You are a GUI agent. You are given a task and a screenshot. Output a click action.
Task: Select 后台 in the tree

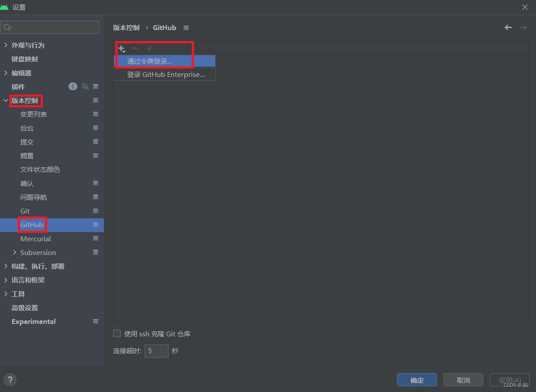(27, 128)
